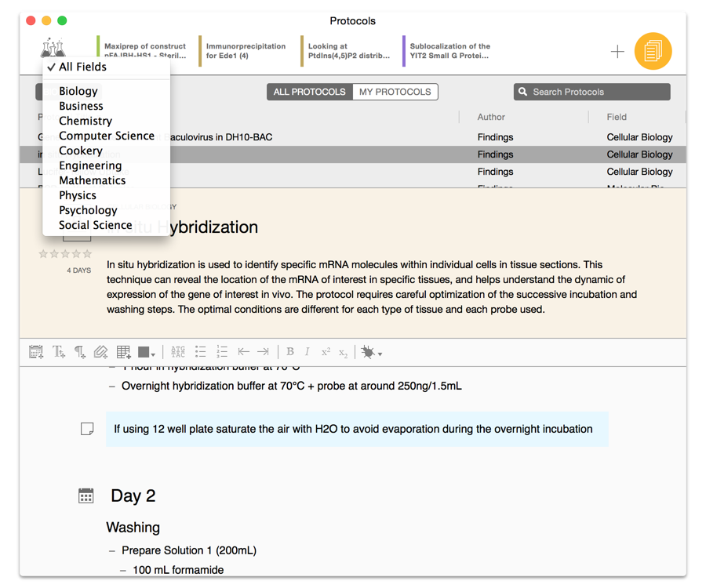Click the orange protocols documents button

pos(653,52)
